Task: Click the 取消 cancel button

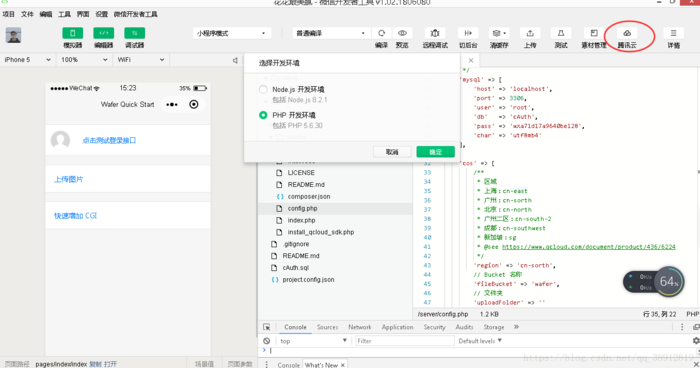Action: (x=392, y=152)
